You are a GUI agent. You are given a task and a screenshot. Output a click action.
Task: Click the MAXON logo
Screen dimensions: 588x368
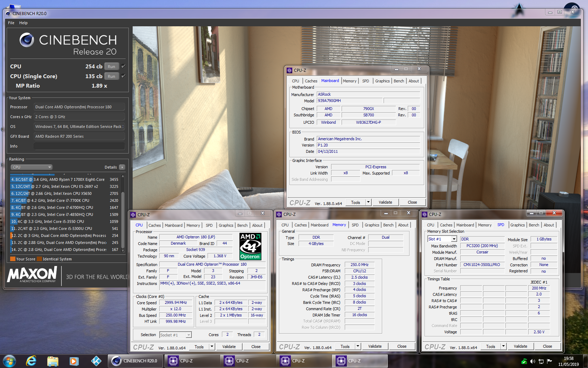click(x=32, y=274)
